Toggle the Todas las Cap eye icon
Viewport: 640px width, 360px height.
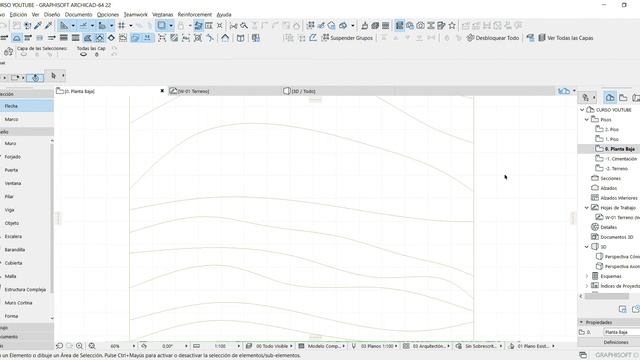pyautogui.click(x=83, y=54)
